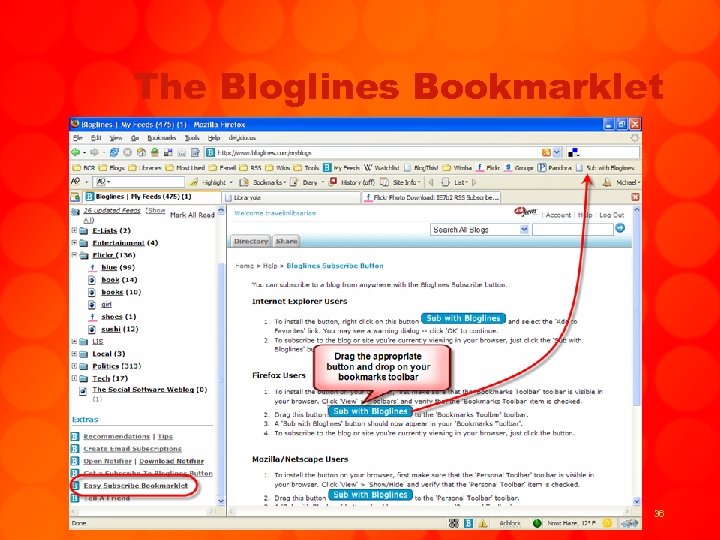Click the Log Out link
The width and height of the screenshot is (720, 540).
611,215
